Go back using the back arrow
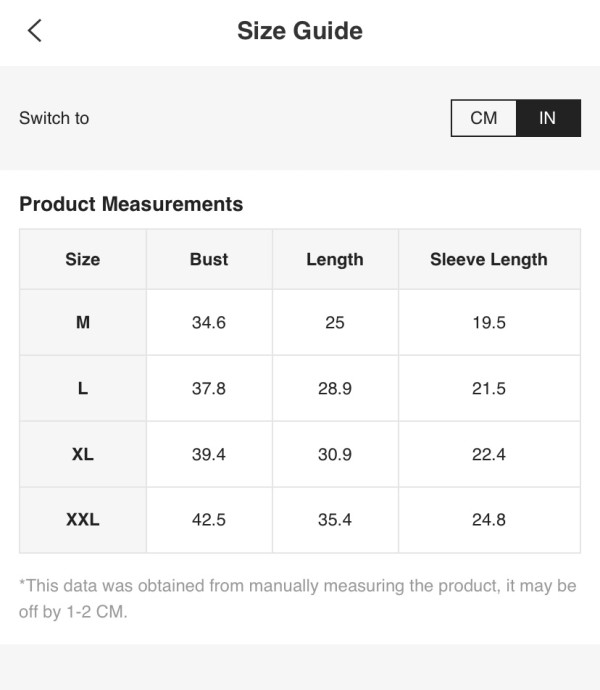 coord(35,30)
